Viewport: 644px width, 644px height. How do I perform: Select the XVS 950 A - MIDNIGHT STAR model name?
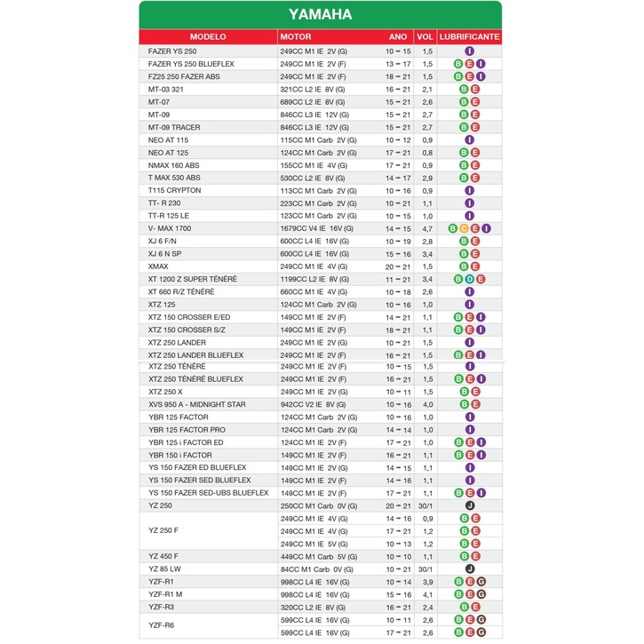(197, 405)
